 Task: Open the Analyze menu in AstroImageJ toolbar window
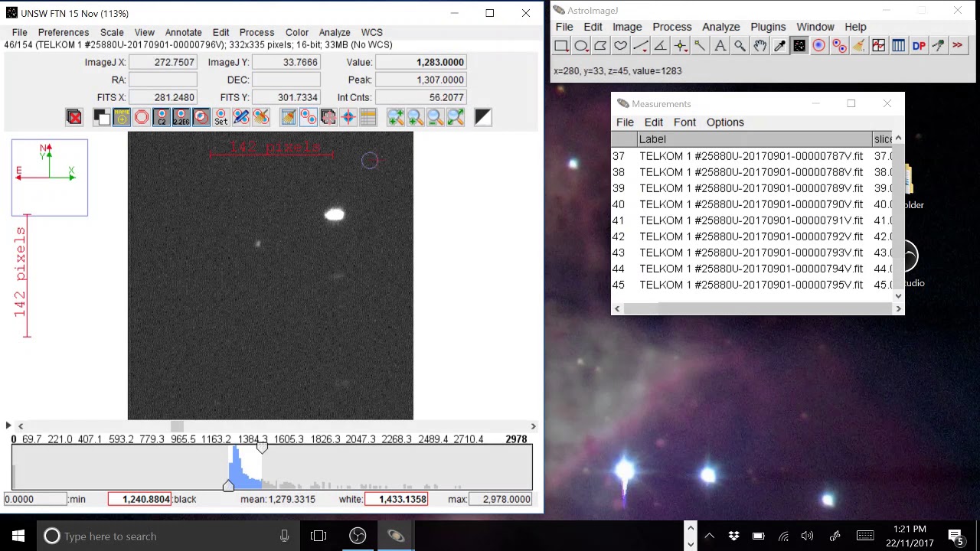[x=721, y=27]
